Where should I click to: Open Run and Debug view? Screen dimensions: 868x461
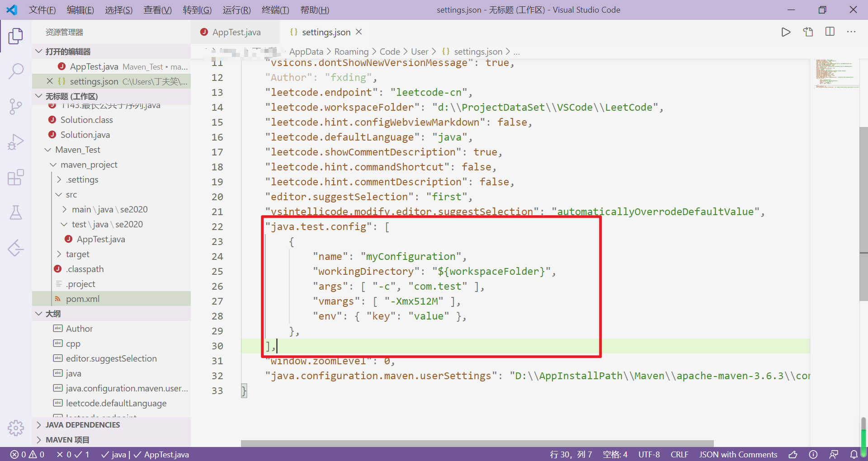coord(16,142)
